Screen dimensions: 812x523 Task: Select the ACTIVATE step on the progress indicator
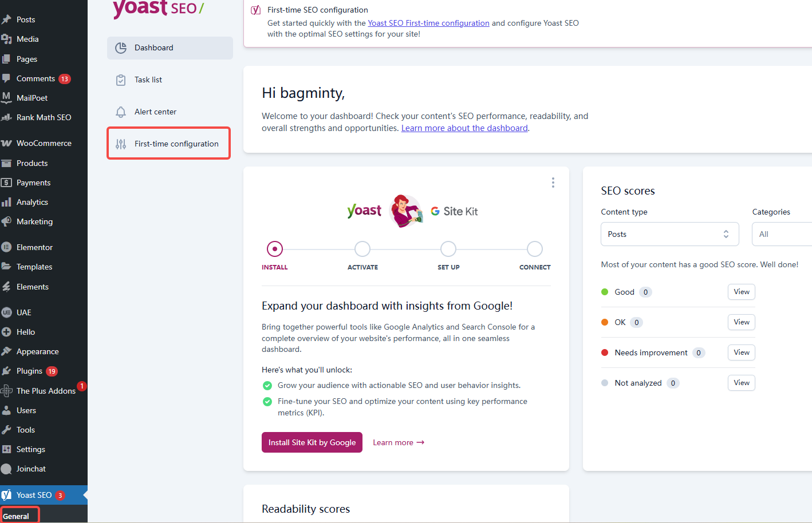(362, 248)
